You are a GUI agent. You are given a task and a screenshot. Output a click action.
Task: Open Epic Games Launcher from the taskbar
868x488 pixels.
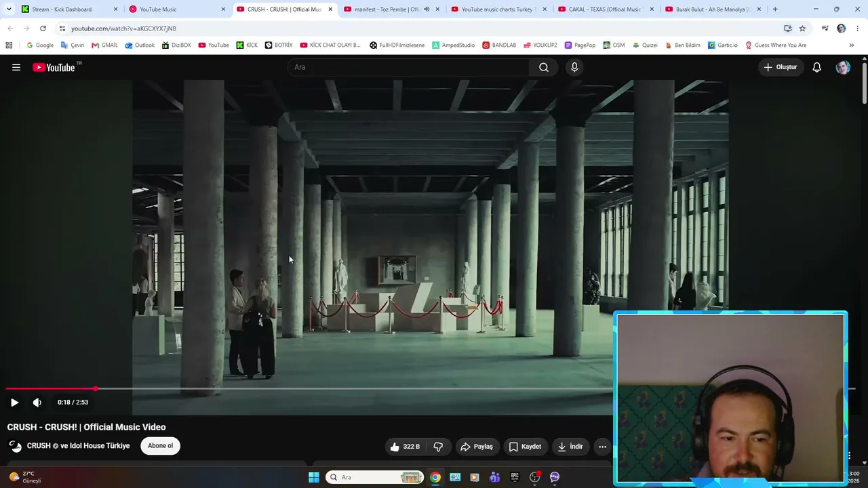click(x=515, y=477)
